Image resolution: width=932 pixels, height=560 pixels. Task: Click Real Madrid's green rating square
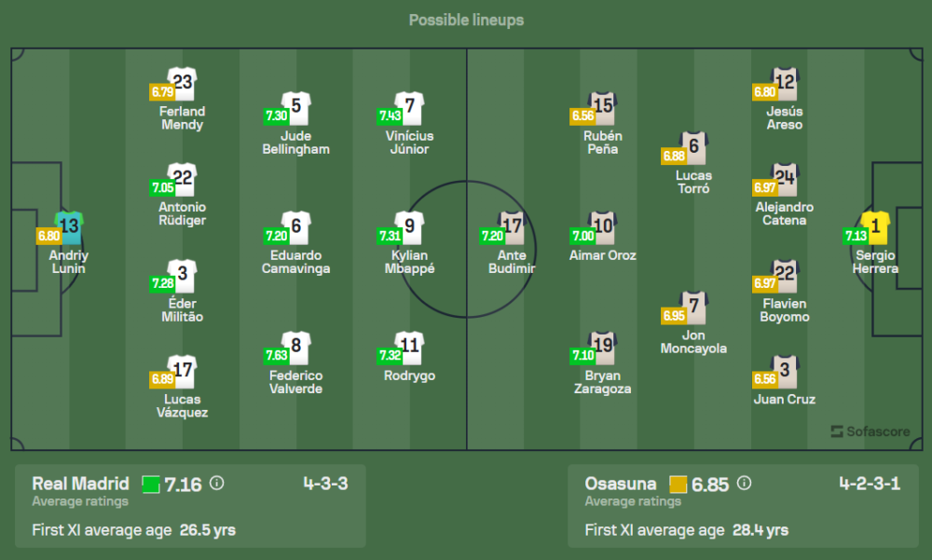pos(151,485)
